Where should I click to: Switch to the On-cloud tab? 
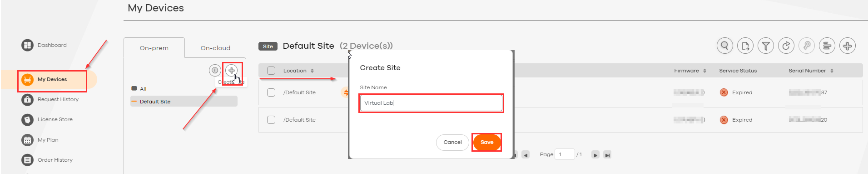[x=215, y=48]
